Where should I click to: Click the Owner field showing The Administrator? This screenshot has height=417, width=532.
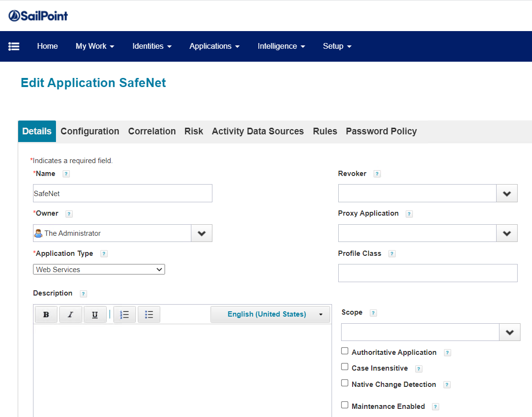point(112,233)
